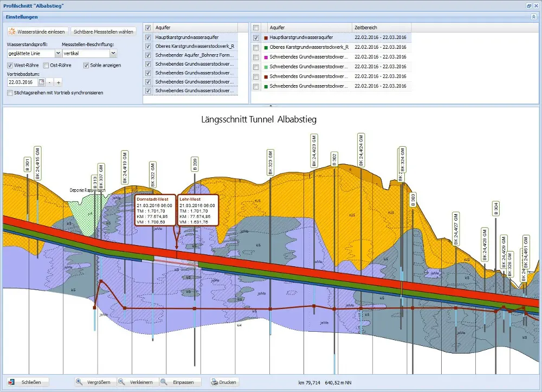
Task: Click the Einpassen fit-view icon
Action: click(164, 382)
